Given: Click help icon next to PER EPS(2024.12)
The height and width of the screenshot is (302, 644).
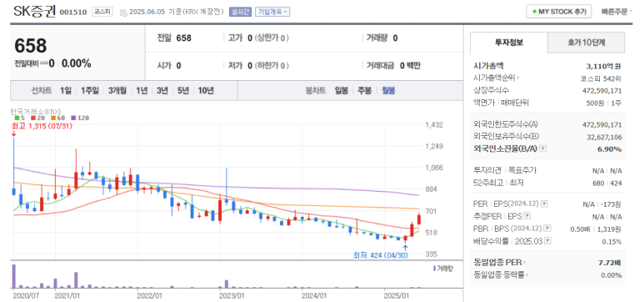Looking at the screenshot, I should click(544, 204).
